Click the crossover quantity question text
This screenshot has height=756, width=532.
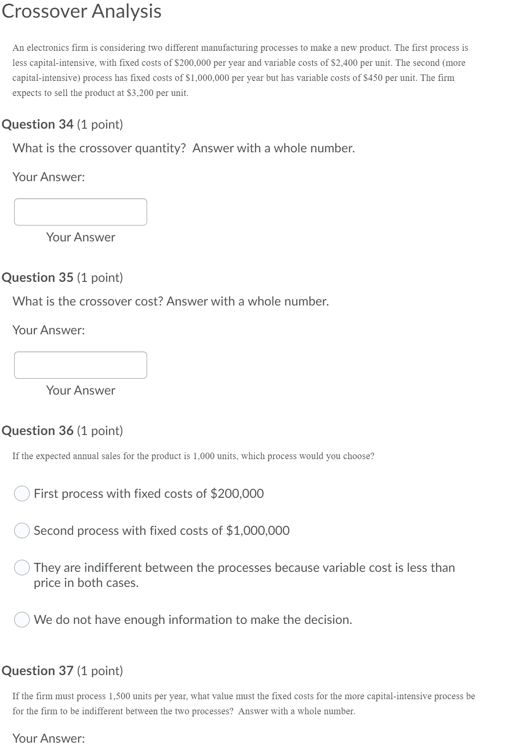click(183, 148)
